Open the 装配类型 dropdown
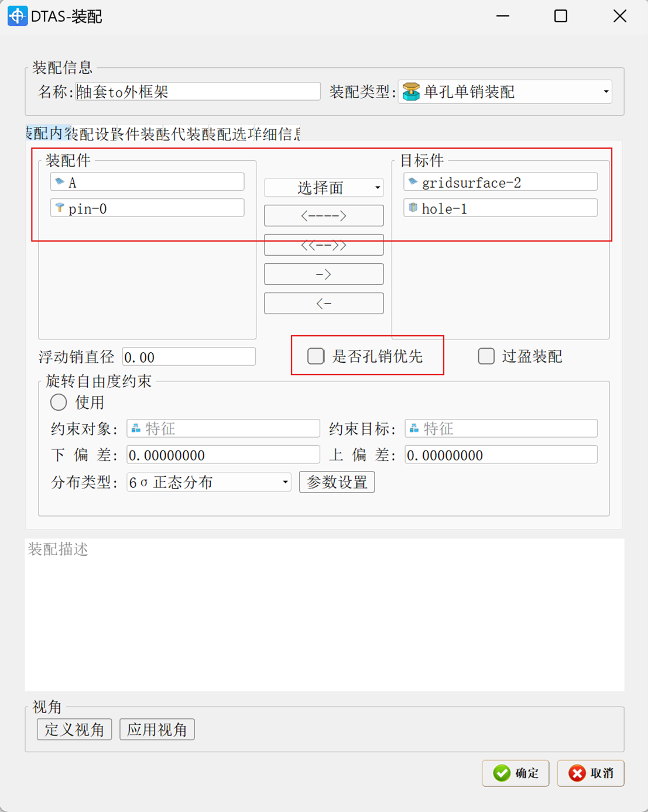This screenshot has width=648, height=812. 605,92
